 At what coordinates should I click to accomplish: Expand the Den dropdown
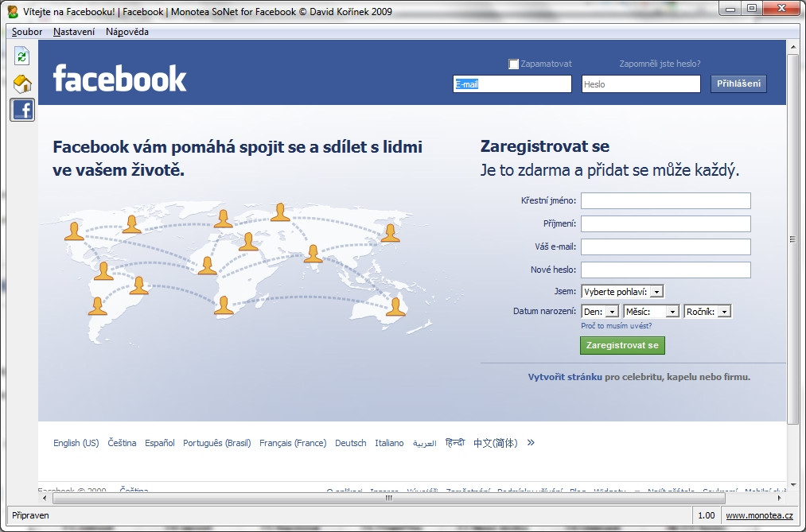(x=600, y=312)
